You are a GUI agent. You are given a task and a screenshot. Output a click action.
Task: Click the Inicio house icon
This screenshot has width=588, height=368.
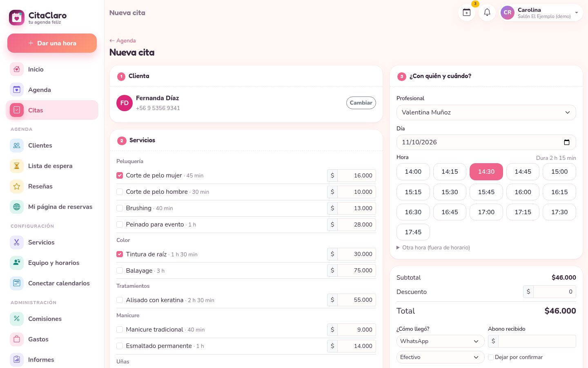point(17,69)
